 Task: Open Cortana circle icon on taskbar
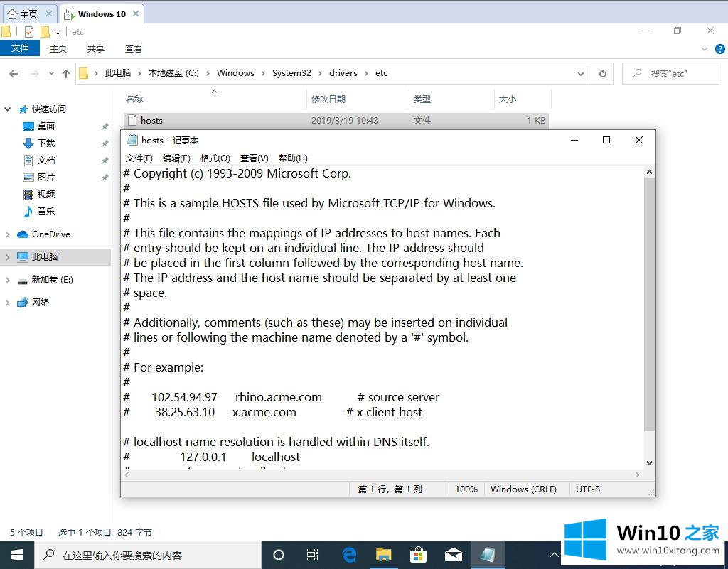tap(279, 555)
